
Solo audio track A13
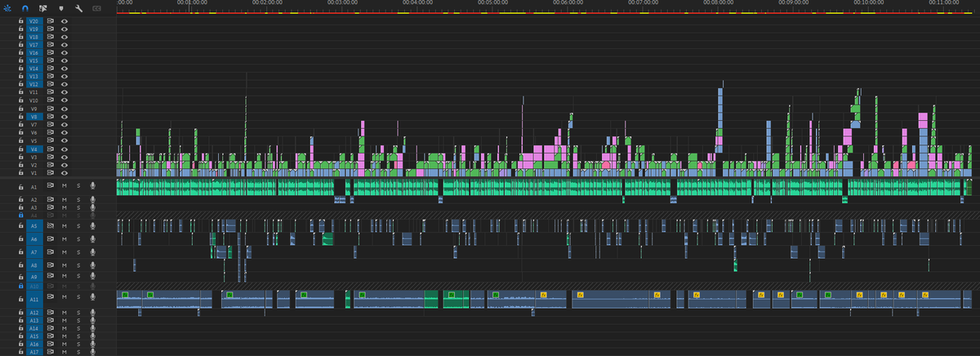(78, 321)
